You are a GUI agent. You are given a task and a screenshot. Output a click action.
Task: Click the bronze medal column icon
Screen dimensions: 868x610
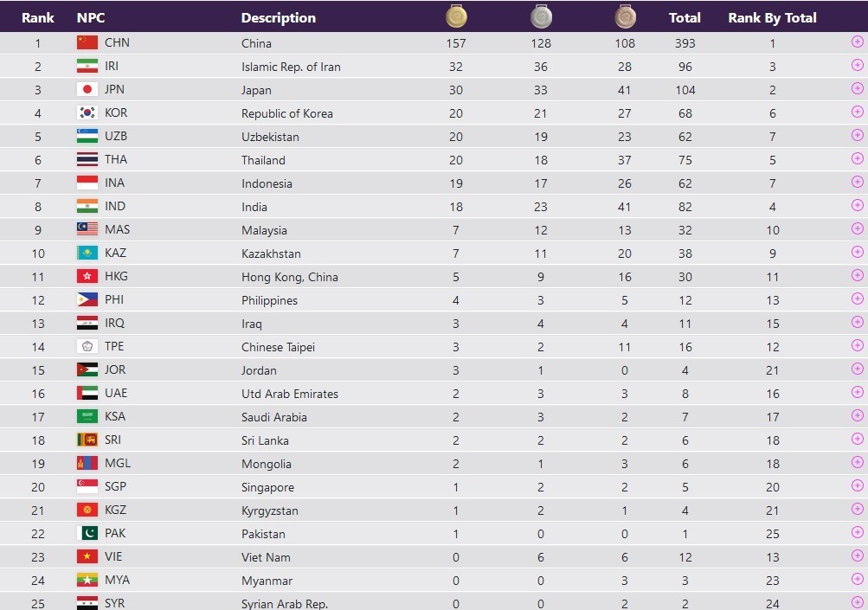tap(625, 16)
